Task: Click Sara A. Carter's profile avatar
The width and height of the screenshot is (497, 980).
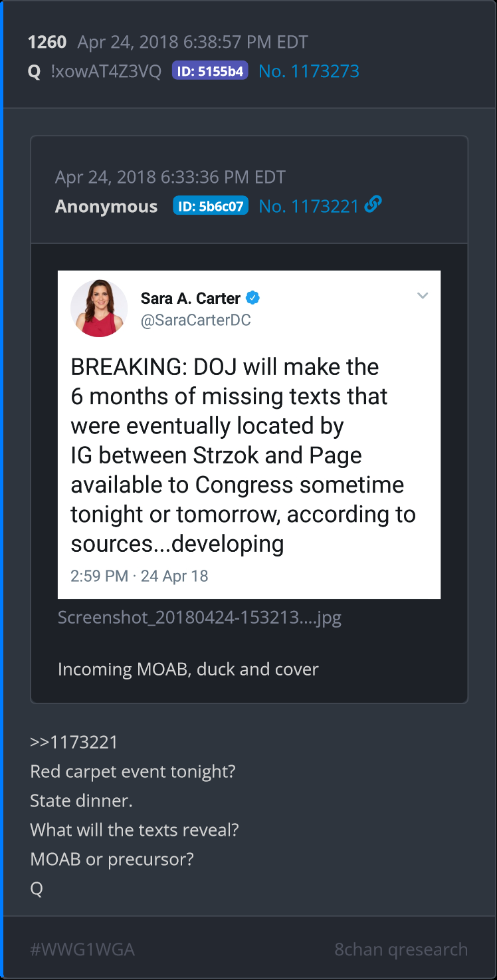Action: click(99, 308)
